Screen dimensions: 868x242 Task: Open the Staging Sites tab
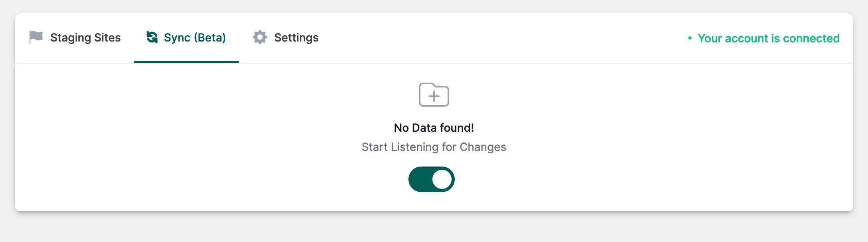tap(85, 38)
